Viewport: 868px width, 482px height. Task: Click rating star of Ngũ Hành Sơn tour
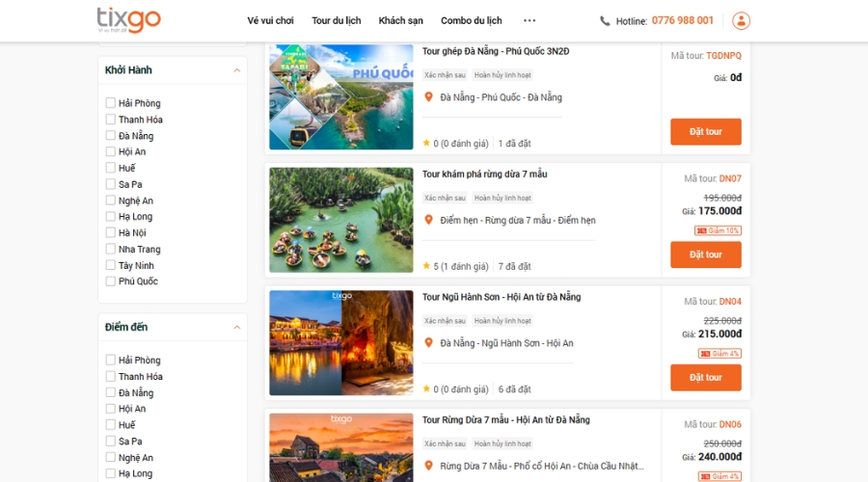(x=426, y=388)
